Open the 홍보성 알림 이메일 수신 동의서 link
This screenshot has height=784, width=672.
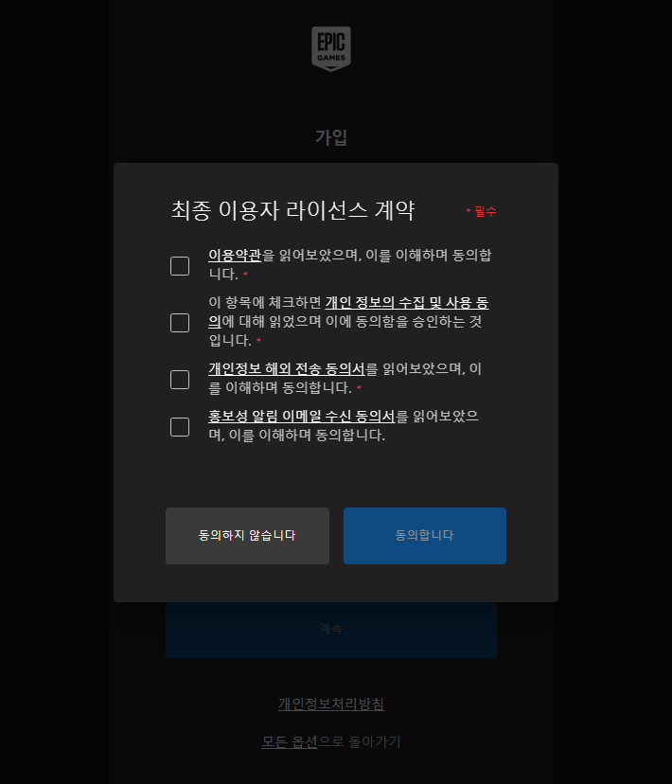coord(302,417)
